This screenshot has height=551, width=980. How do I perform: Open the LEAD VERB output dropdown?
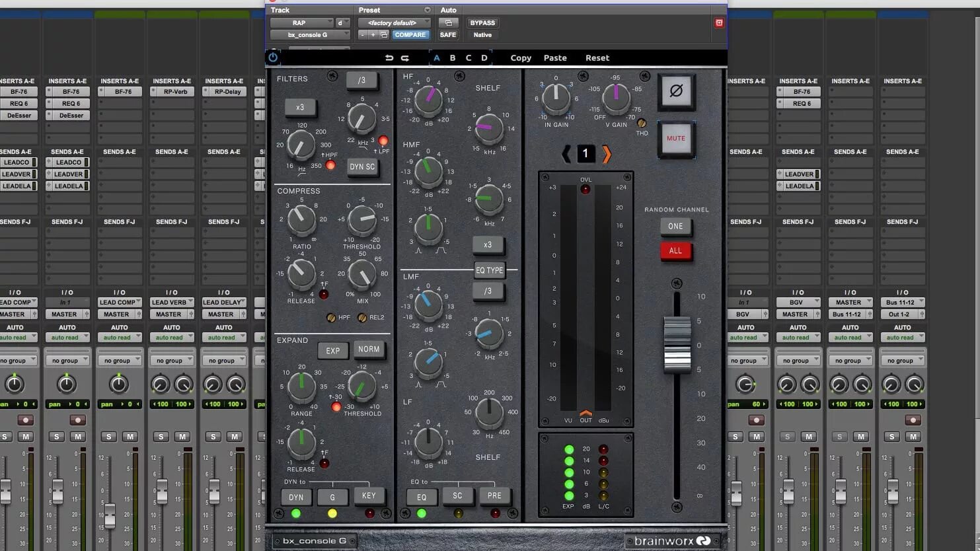click(171, 303)
